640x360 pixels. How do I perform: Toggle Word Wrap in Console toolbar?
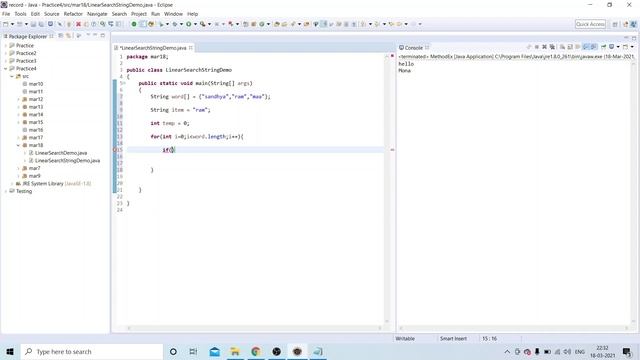578,47
